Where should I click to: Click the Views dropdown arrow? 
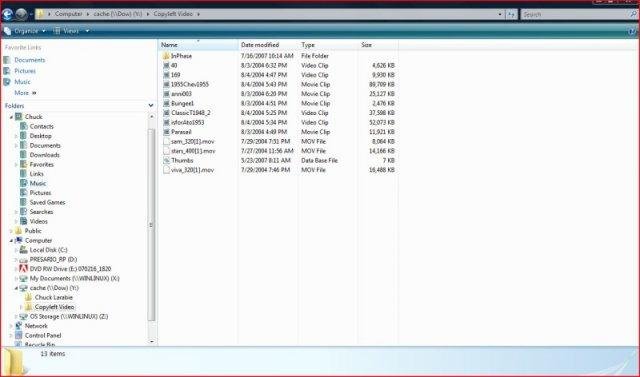pos(87,31)
